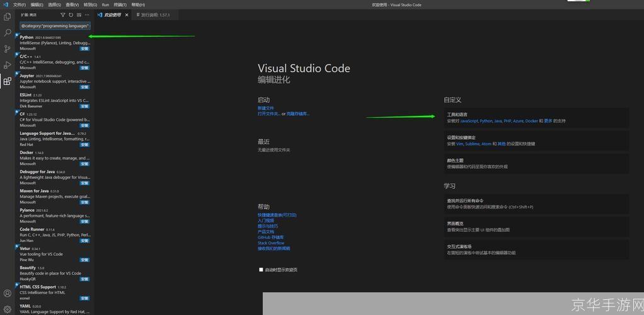Open the Search view in activity bar
This screenshot has height=315, width=644.
click(x=7, y=33)
